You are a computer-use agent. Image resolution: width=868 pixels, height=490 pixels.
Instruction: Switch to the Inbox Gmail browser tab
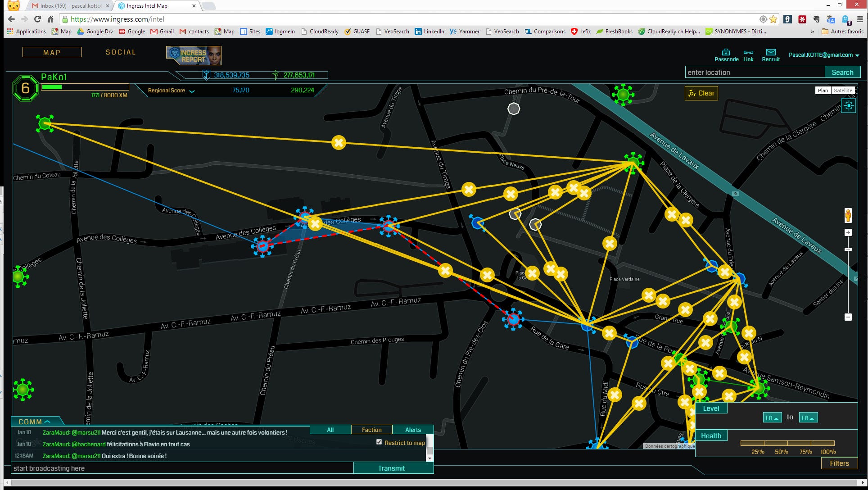pyautogui.click(x=70, y=6)
